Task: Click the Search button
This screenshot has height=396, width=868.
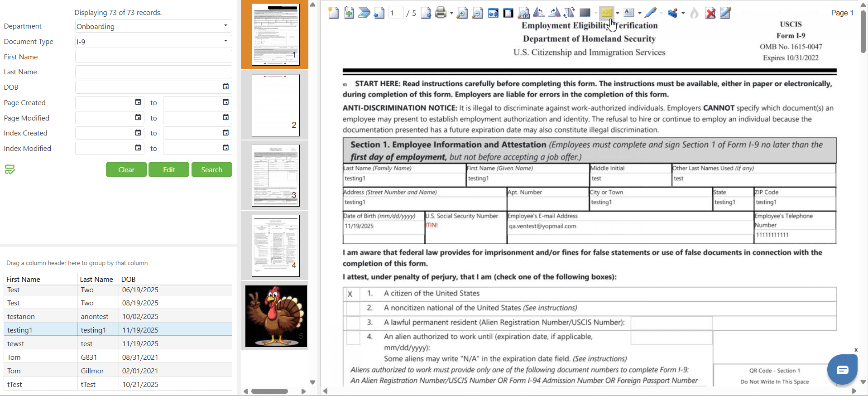Action: click(x=212, y=169)
